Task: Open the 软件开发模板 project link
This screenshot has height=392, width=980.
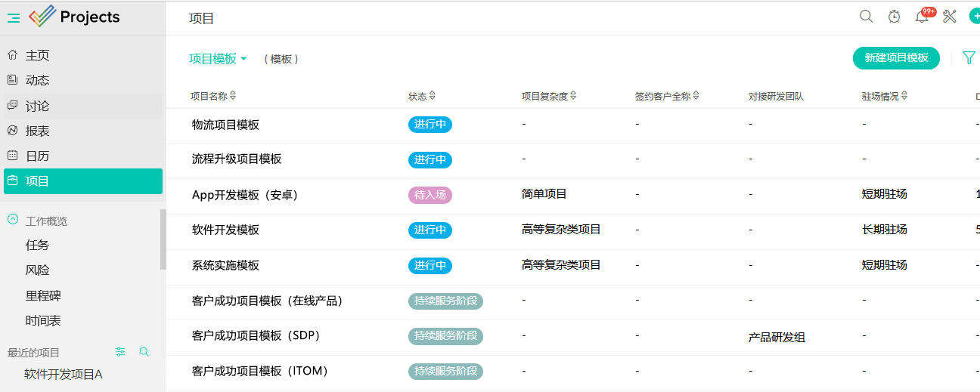Action: (225, 230)
